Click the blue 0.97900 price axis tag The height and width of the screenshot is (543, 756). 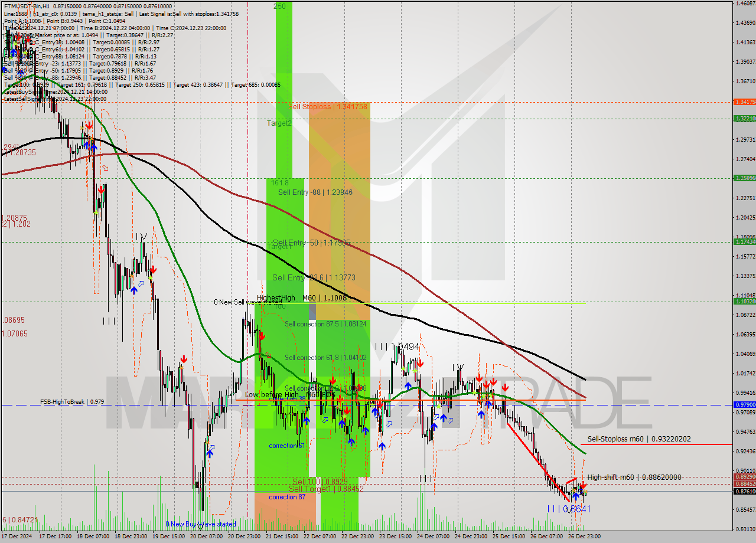[x=744, y=405]
